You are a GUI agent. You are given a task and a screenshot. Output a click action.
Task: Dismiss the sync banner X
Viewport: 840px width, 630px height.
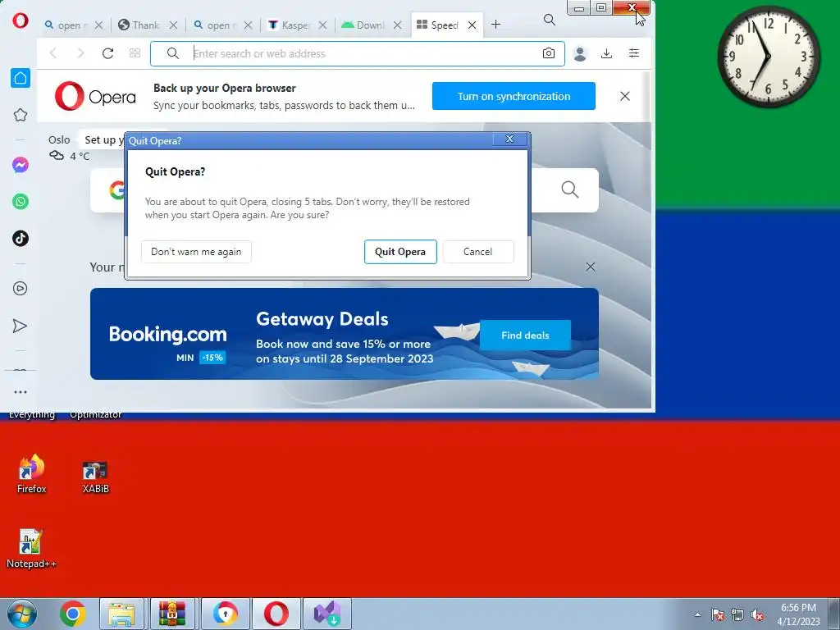[624, 96]
